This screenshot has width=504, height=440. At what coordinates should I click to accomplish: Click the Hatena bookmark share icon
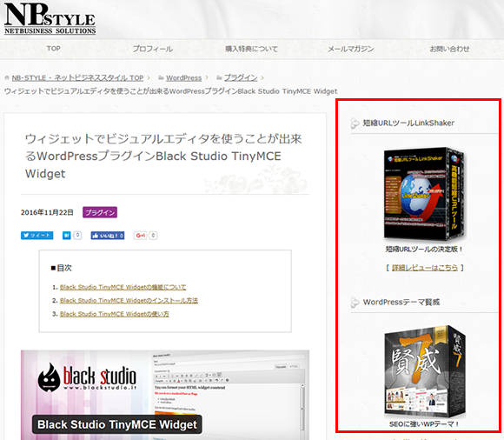pos(66,236)
